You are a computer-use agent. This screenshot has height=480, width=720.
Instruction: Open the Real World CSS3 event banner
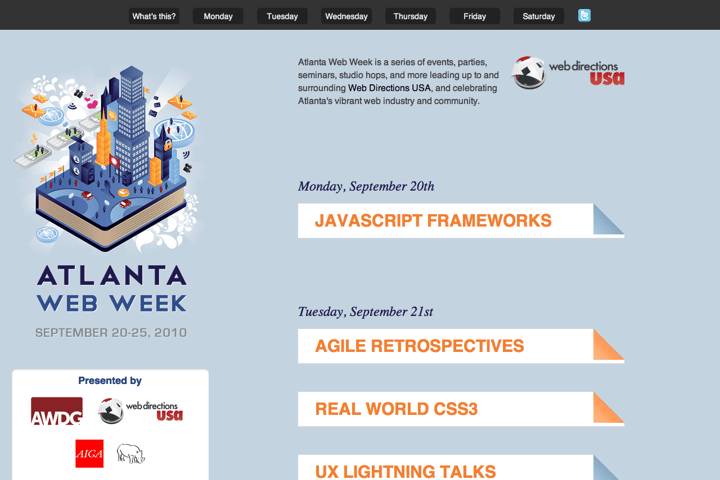click(461, 409)
